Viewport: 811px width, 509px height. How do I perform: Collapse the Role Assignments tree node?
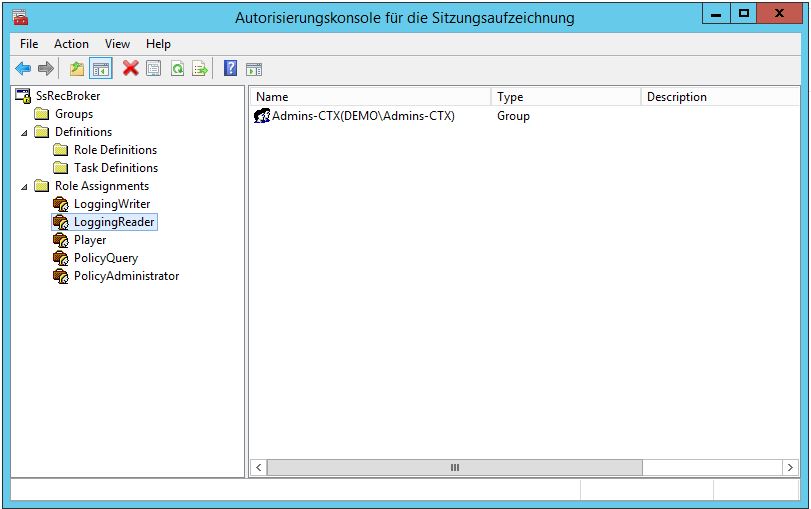click(24, 187)
